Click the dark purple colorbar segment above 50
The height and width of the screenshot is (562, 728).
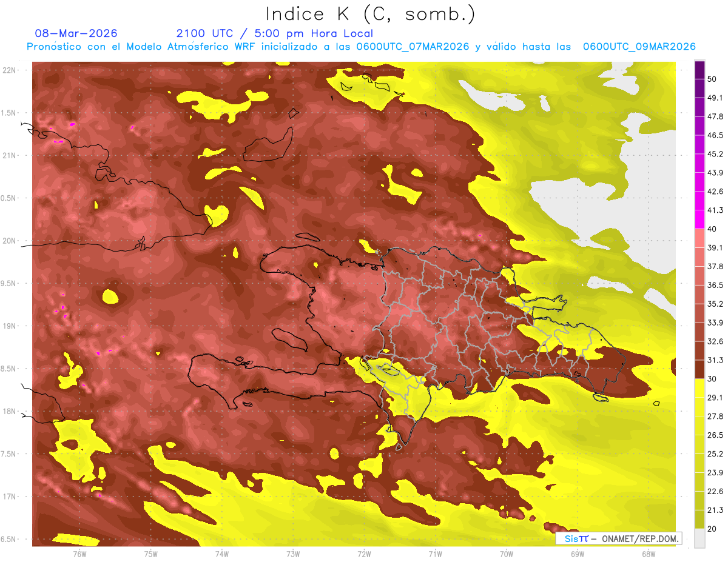click(x=699, y=70)
